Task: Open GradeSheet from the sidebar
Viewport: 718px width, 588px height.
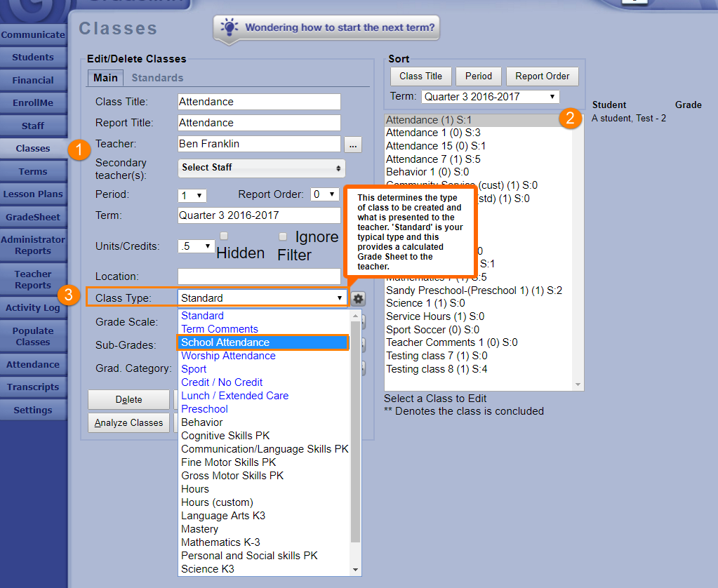Action: 33,217
